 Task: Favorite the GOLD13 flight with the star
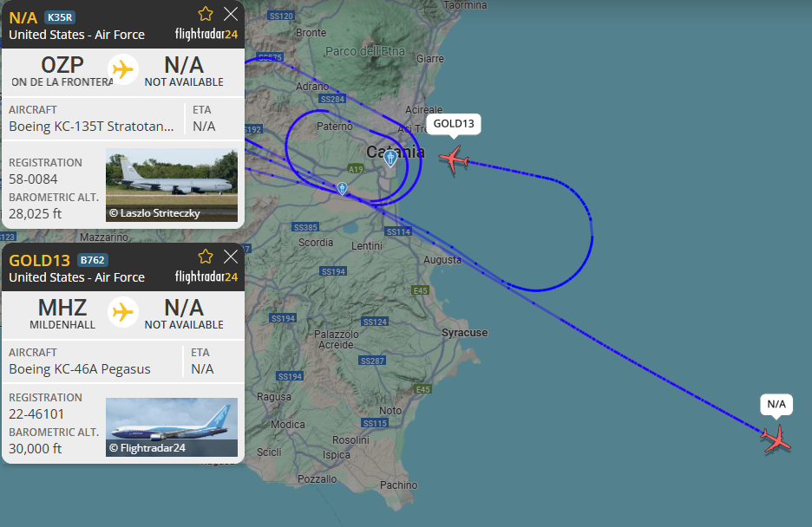click(x=206, y=257)
